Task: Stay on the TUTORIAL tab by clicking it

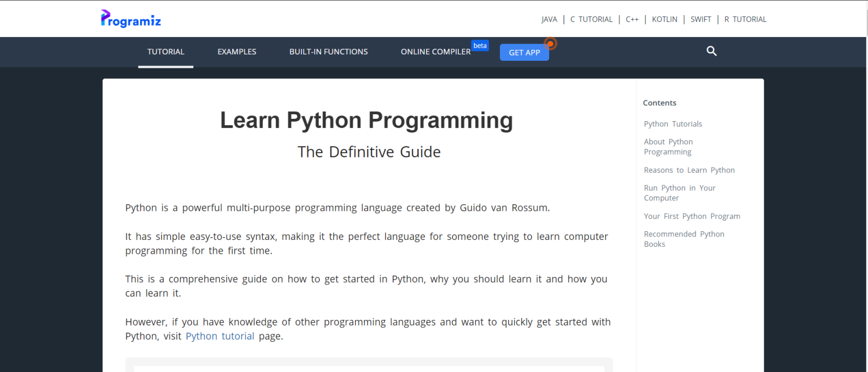Action: [165, 52]
